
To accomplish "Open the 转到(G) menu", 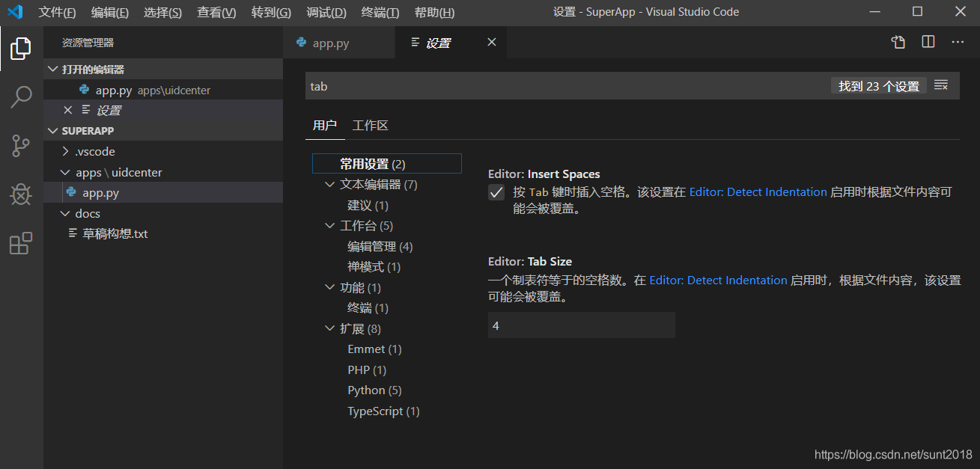I will coord(271,13).
